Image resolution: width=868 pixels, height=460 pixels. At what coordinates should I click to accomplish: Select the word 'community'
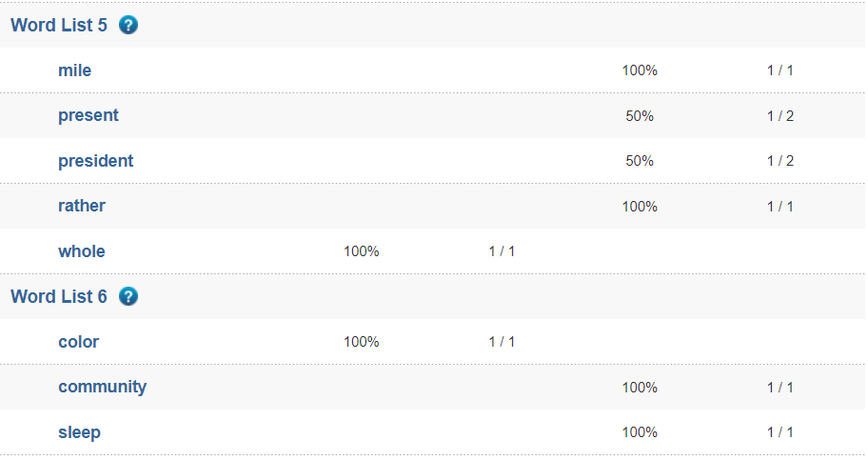(102, 387)
